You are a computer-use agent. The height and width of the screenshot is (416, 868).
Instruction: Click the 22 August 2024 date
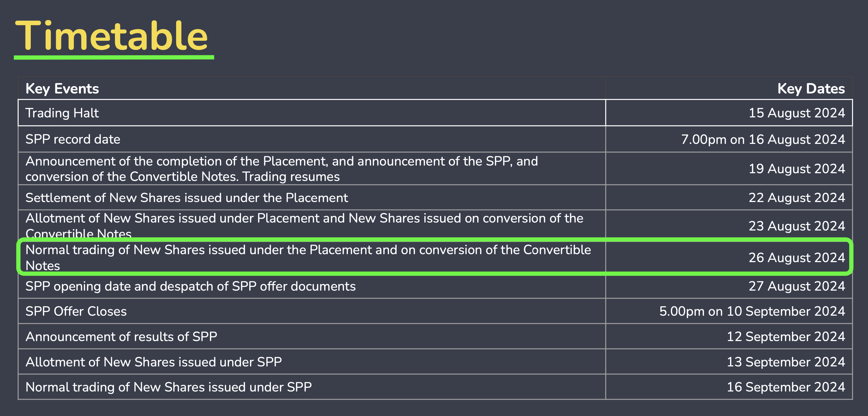[796, 197]
